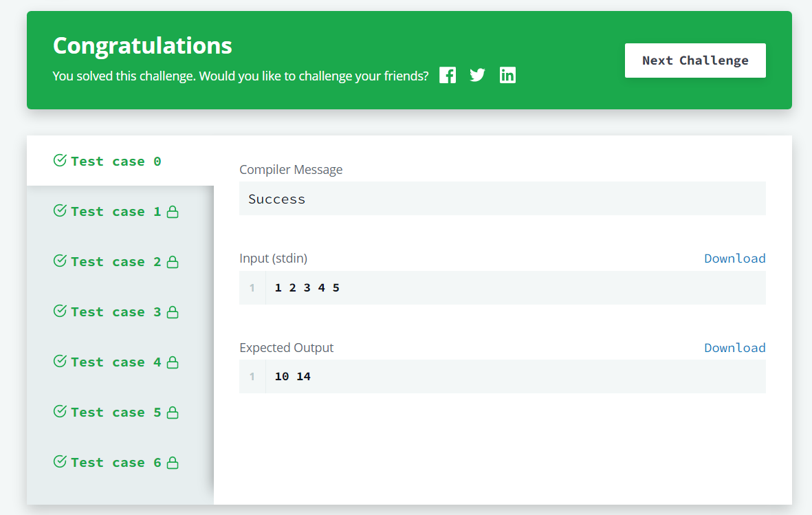
Task: Share on LinkedIn via the icon
Action: 507,75
